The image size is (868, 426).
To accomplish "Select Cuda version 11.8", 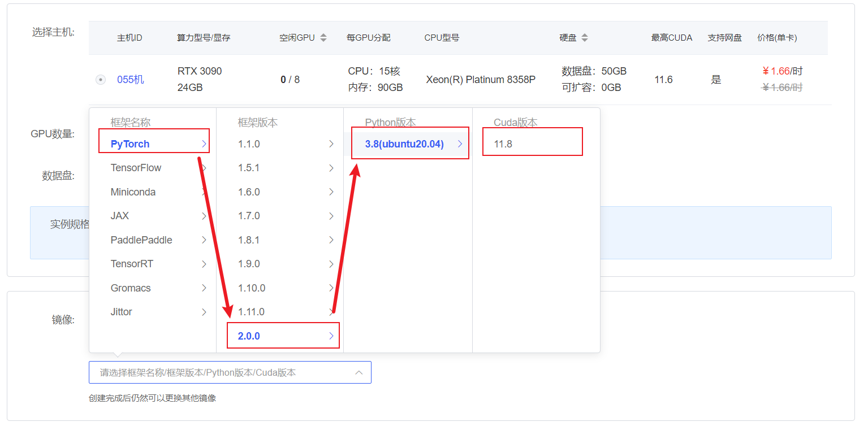I will pyautogui.click(x=503, y=144).
